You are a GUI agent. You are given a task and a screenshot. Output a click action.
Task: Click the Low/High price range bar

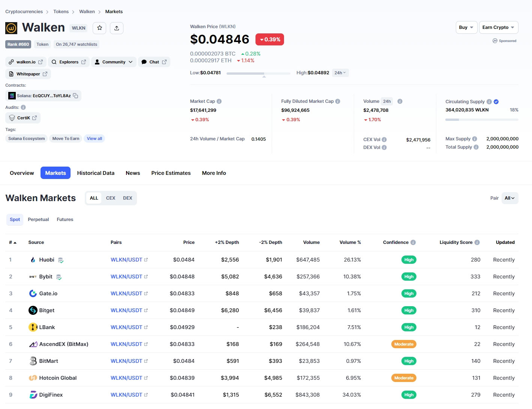pyautogui.click(x=258, y=74)
